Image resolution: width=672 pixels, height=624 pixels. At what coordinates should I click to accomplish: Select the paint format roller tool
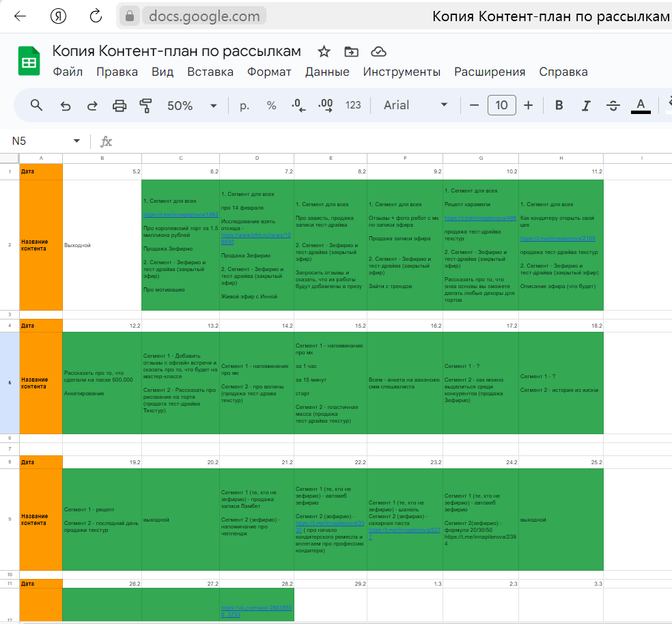145,105
